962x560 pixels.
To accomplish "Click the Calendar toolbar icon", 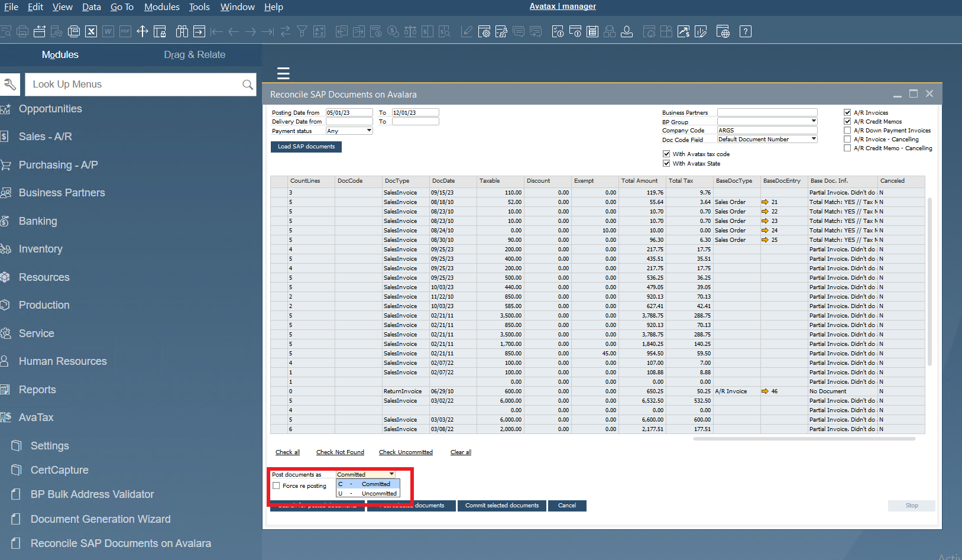I will coord(592,31).
